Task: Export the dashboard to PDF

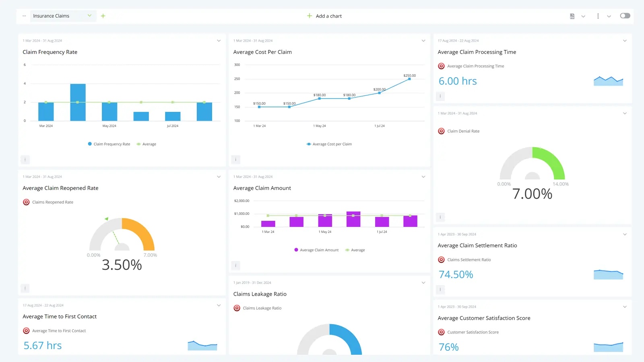Action: click(x=572, y=16)
